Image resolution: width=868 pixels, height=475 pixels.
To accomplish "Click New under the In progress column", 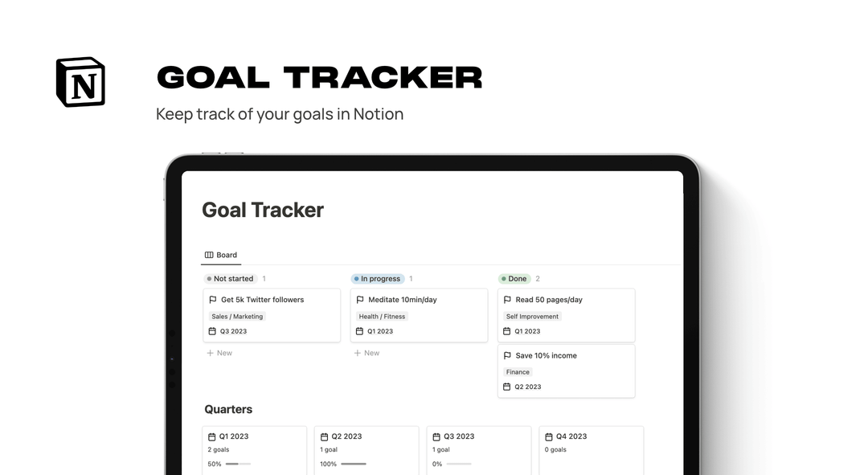I will (366, 353).
